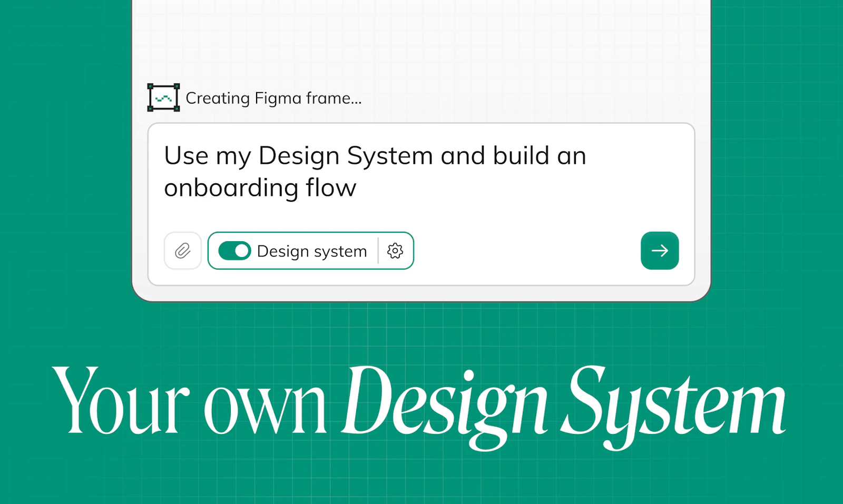Viewport: 843px width, 504px height.
Task: Click the 'Design system' label
Action: tap(312, 251)
